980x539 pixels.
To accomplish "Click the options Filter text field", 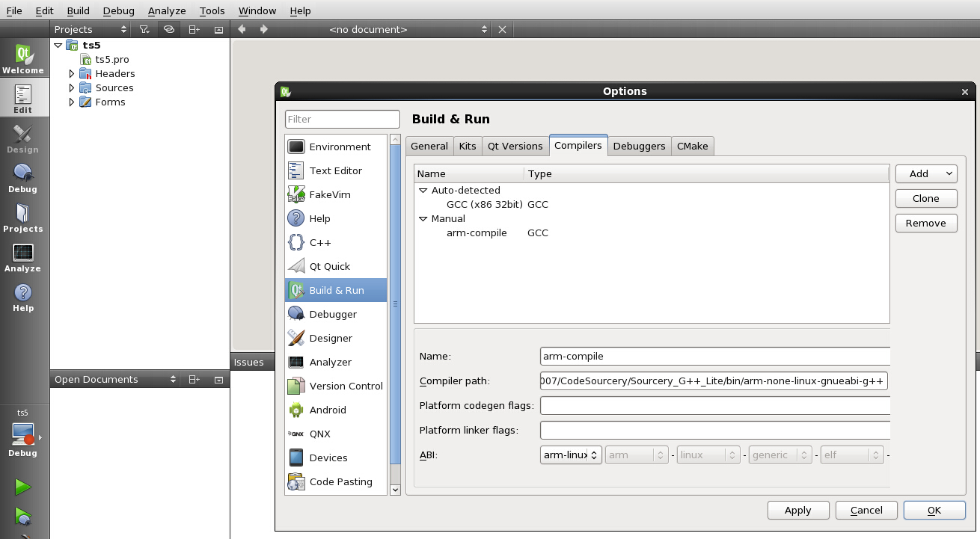I will (343, 119).
